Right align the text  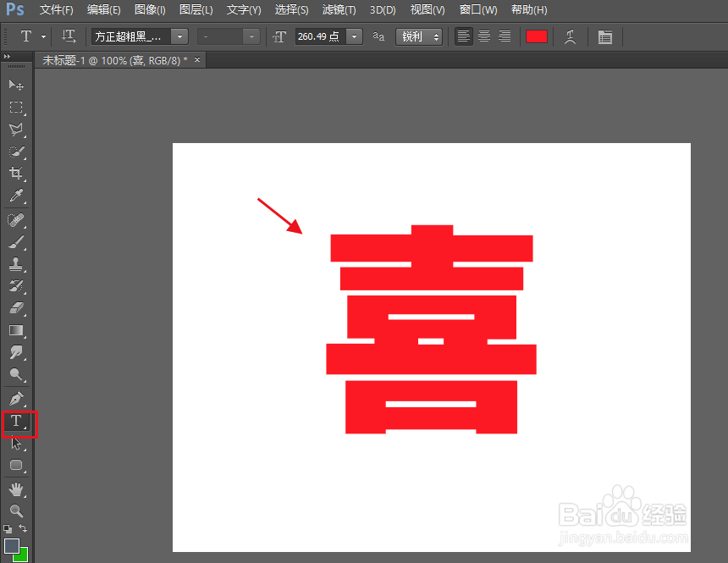click(505, 36)
